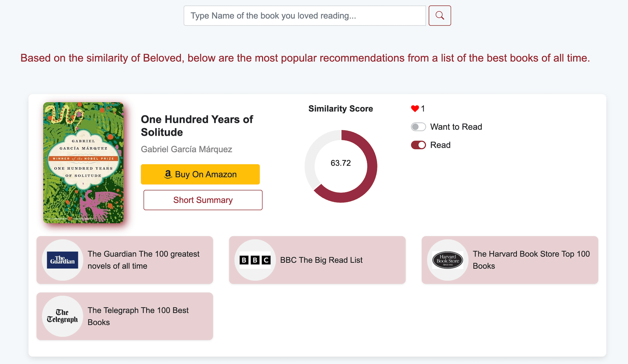Focus the book name search field
Image resolution: width=628 pixels, height=364 pixels.
point(305,16)
